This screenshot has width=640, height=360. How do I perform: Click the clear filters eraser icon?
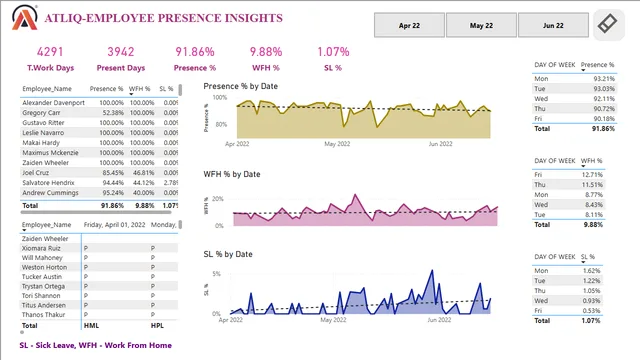click(607, 24)
